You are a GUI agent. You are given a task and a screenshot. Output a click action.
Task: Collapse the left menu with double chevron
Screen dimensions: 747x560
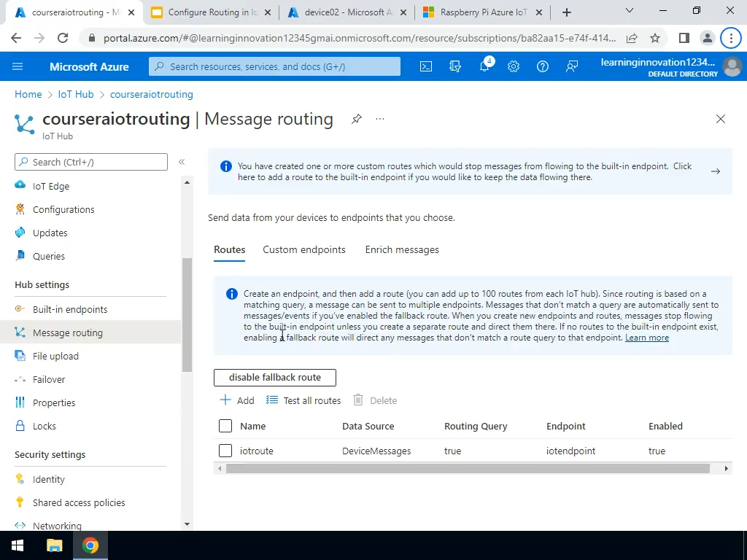point(182,162)
